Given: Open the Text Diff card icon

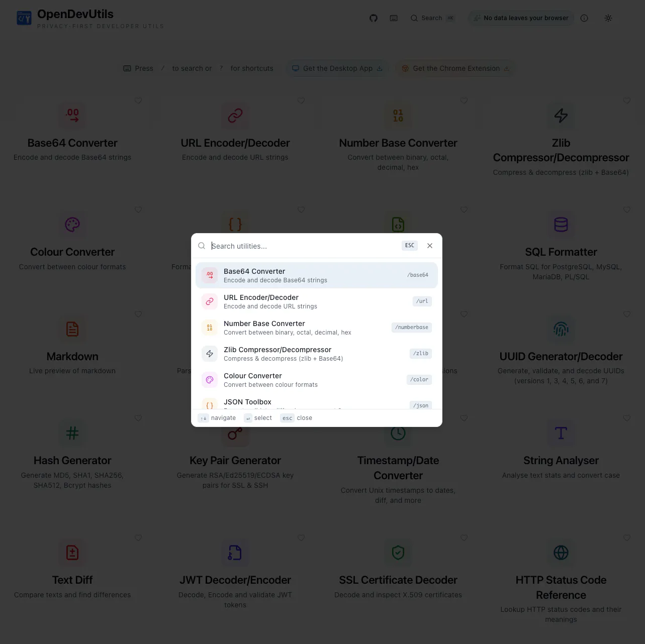Looking at the screenshot, I should 72,553.
